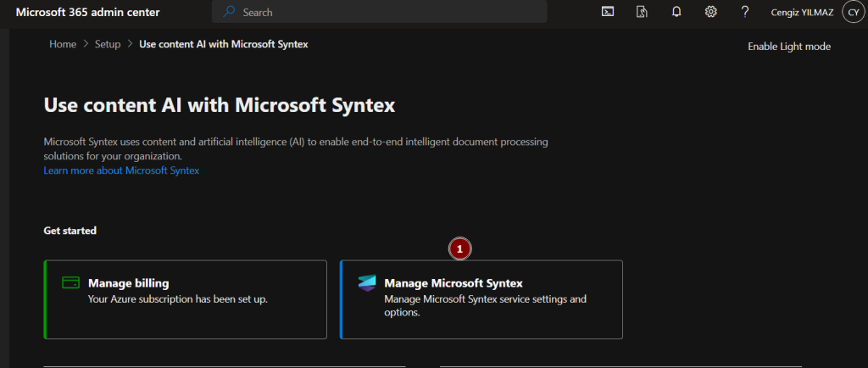Click the help question mark icon
Image resolution: width=868 pixels, height=368 pixels.
tap(745, 12)
